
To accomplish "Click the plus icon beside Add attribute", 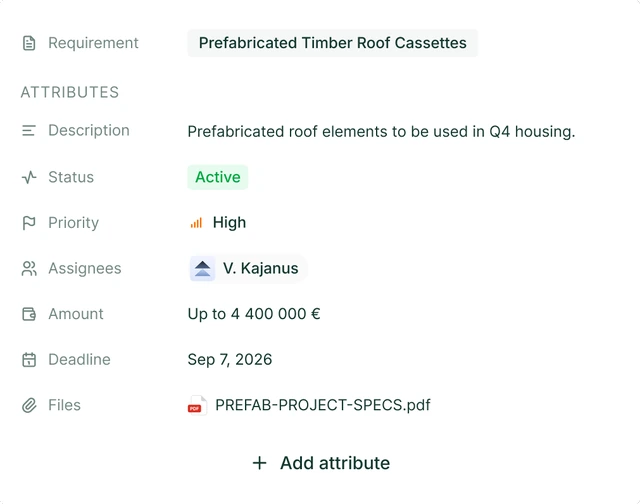I will tap(260, 463).
